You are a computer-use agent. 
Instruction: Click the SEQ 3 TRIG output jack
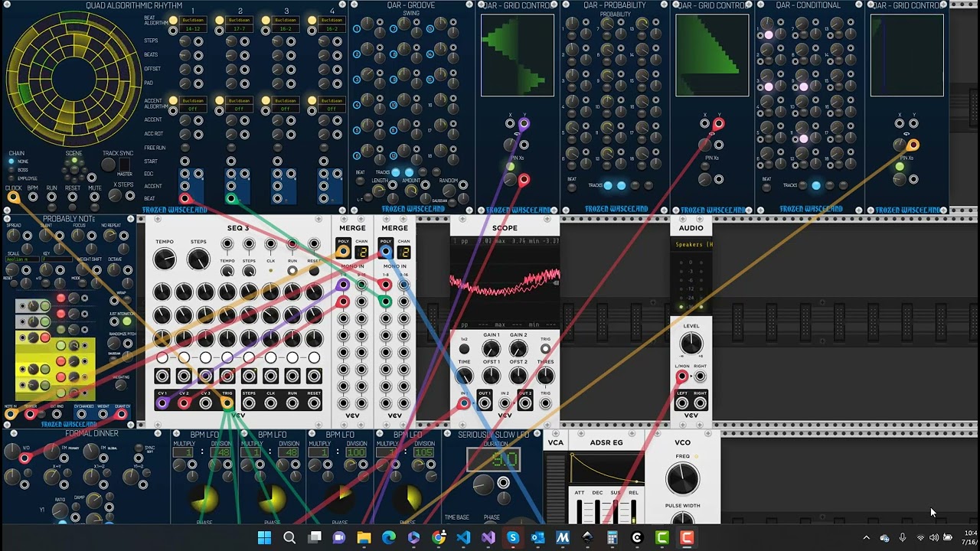click(227, 403)
